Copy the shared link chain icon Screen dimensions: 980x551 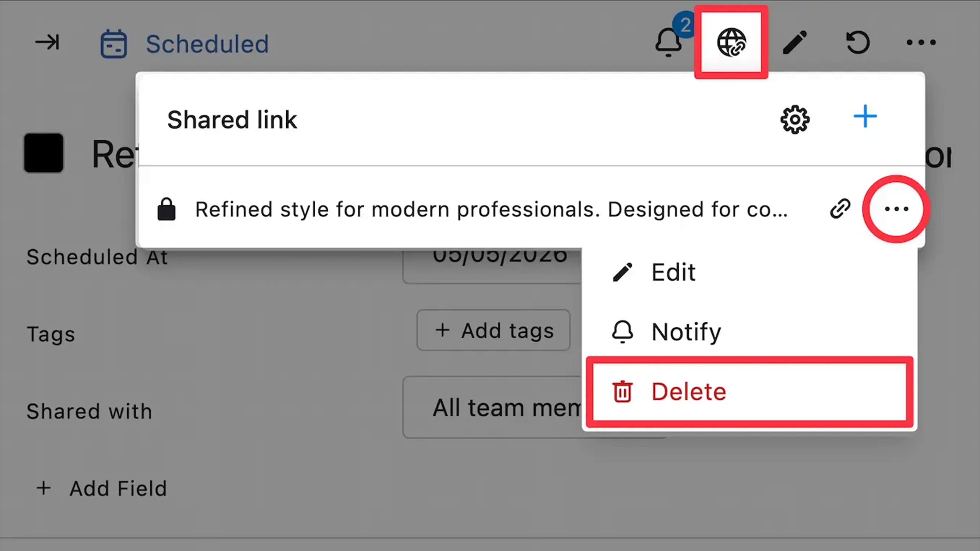click(x=840, y=208)
